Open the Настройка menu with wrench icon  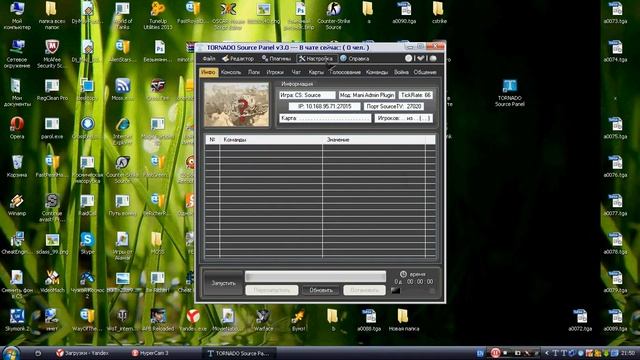coord(317,59)
